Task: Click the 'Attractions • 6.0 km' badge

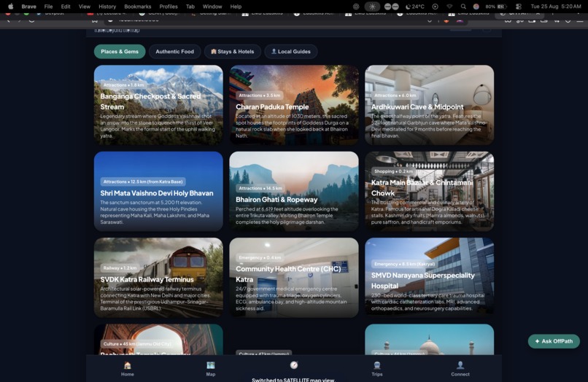Action: [x=395, y=95]
